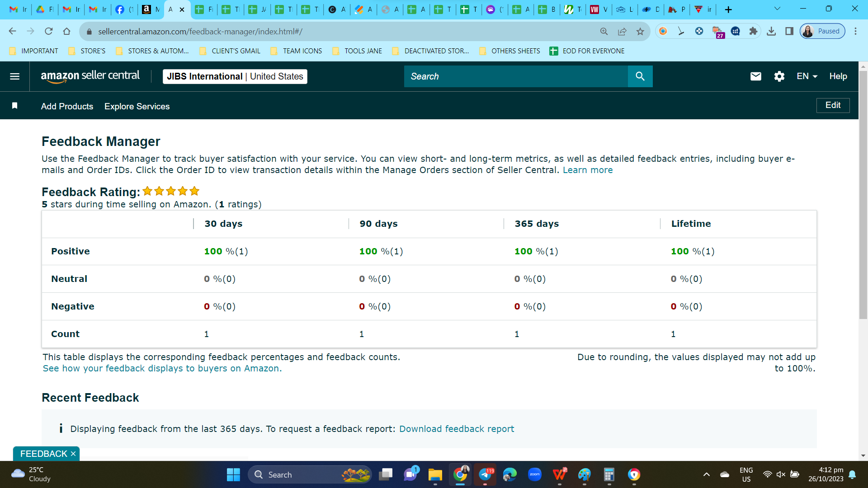The width and height of the screenshot is (868, 488).
Task: Open the Help page
Action: point(838,76)
